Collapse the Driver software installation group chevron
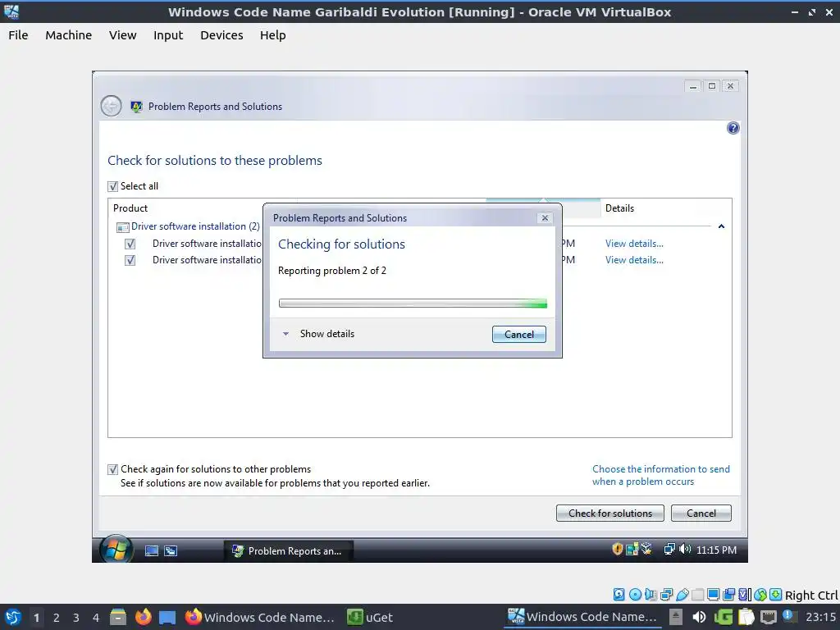The image size is (840, 630). coord(722,226)
